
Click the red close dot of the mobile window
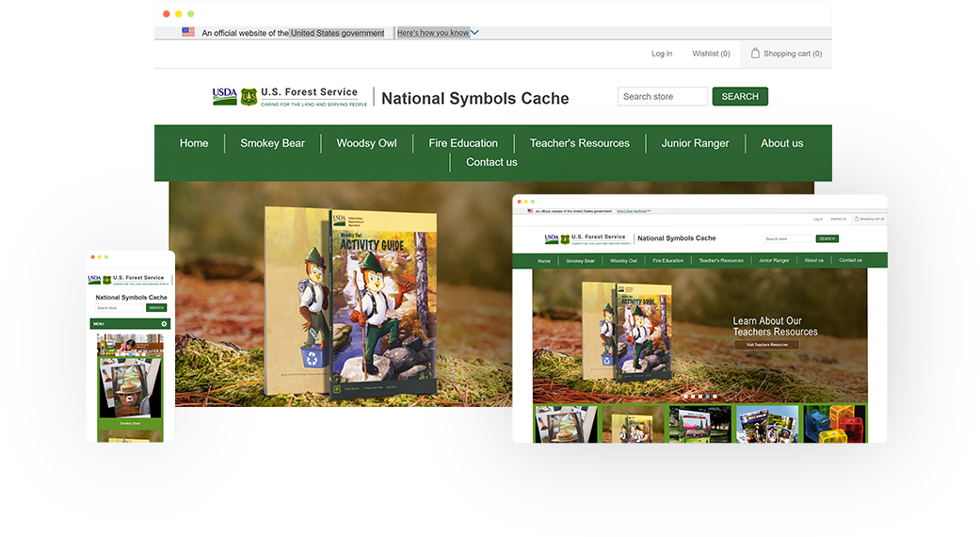[x=93, y=257]
